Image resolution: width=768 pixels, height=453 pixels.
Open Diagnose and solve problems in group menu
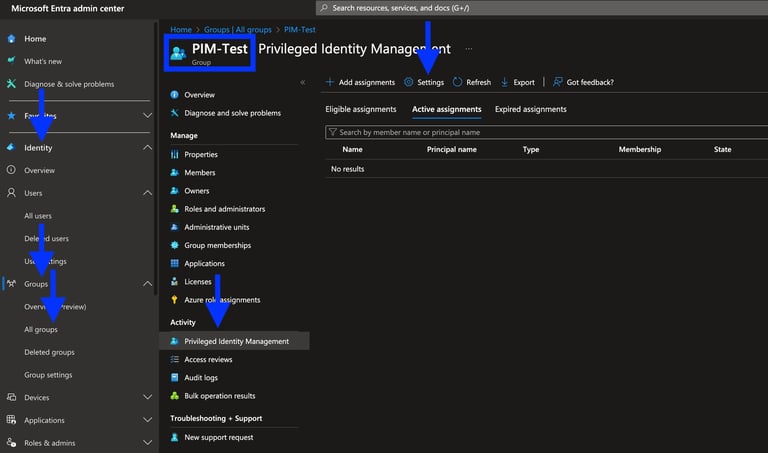pos(234,113)
